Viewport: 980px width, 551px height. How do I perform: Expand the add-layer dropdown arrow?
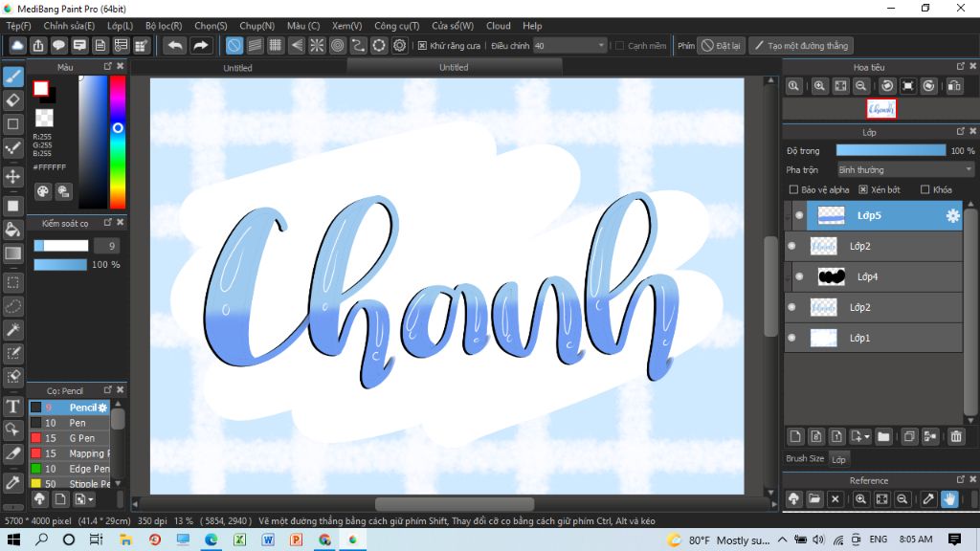[x=867, y=437]
